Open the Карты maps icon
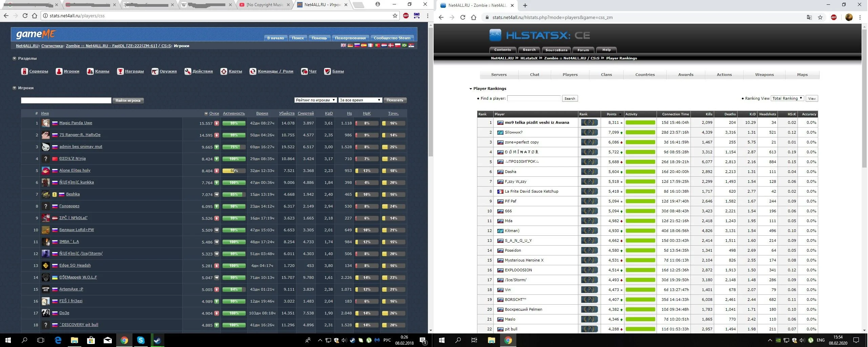868x347 pixels. click(x=224, y=71)
